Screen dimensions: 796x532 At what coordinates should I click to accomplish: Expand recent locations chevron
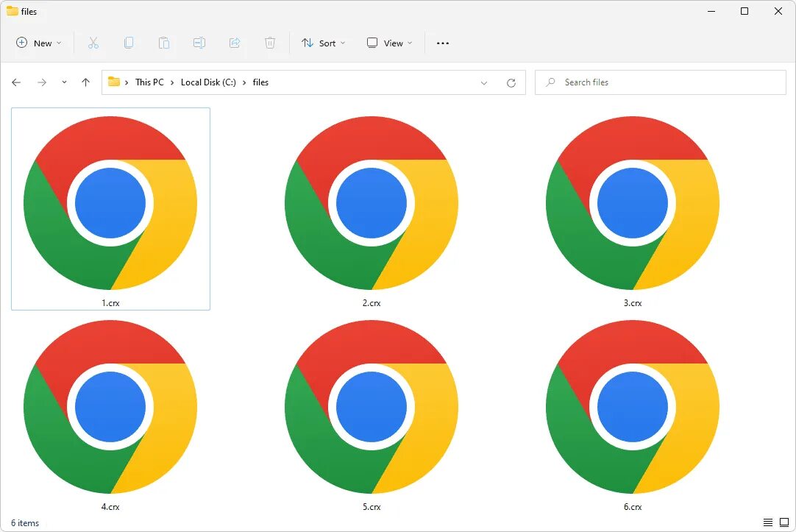point(64,82)
